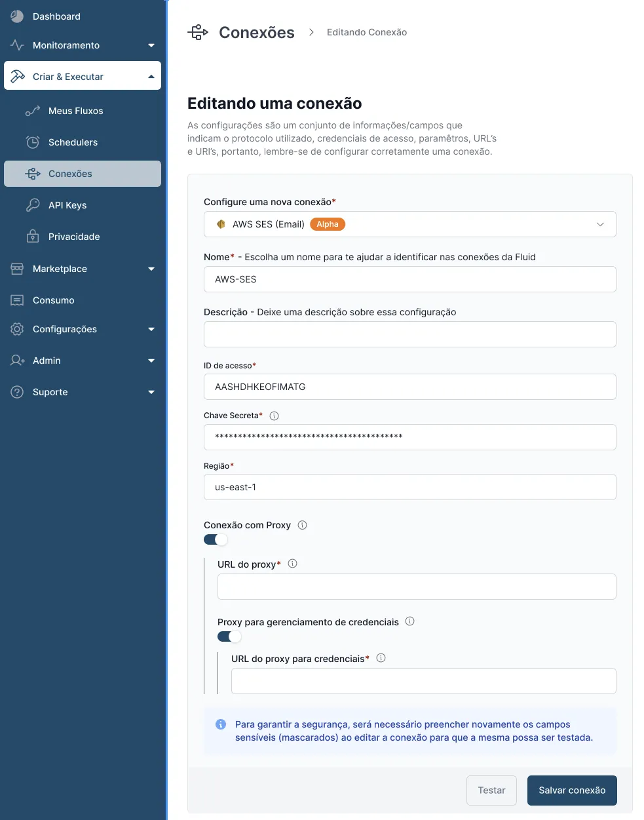Click the Dashboard pie chart icon
This screenshot has height=820, width=644.
point(17,16)
